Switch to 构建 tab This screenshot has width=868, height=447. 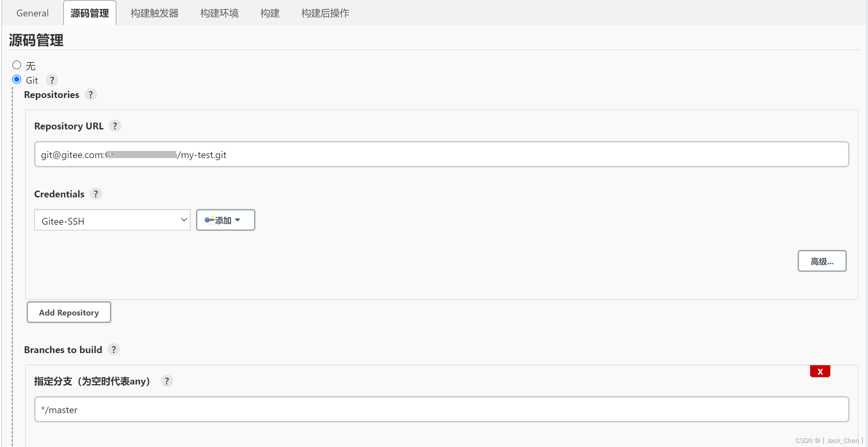point(270,13)
